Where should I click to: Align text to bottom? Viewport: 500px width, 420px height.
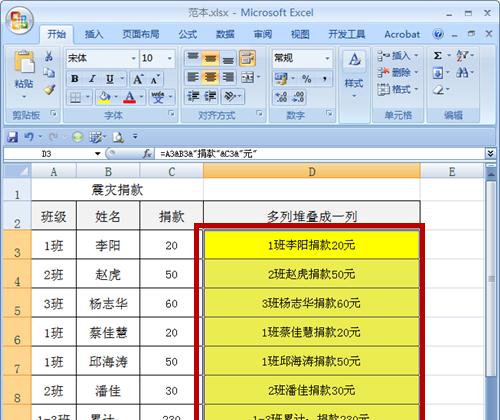pyautogui.click(x=228, y=59)
